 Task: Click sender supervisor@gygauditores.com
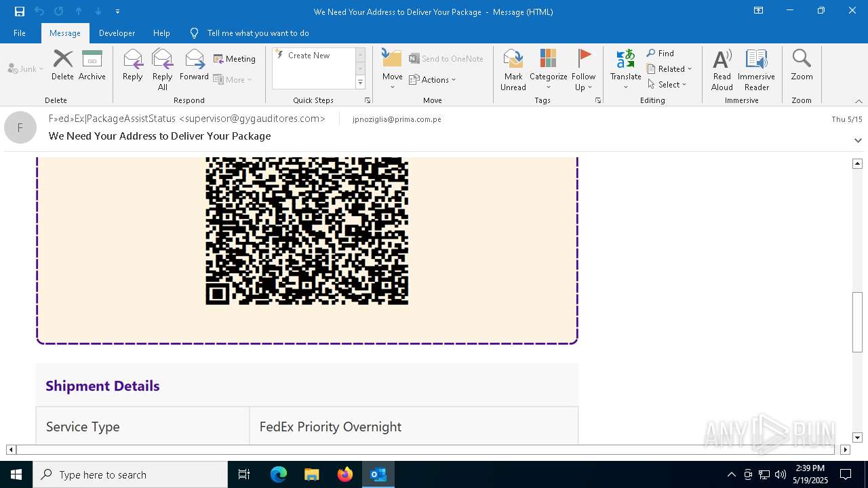(252, 119)
